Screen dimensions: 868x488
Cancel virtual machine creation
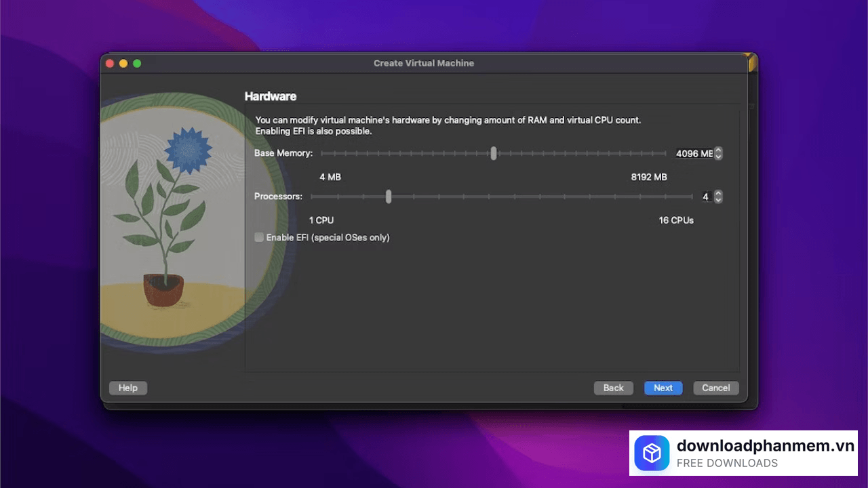coord(715,388)
